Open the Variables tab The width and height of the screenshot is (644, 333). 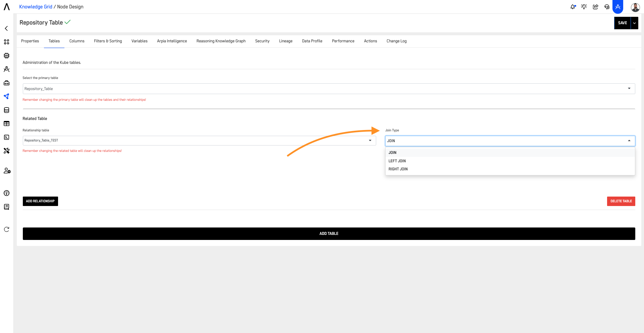139,41
